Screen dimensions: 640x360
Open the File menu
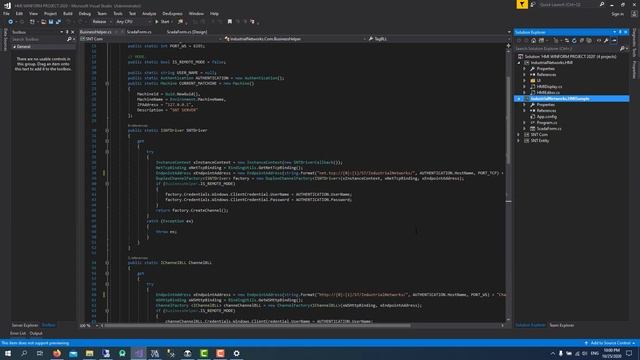tap(7, 13)
